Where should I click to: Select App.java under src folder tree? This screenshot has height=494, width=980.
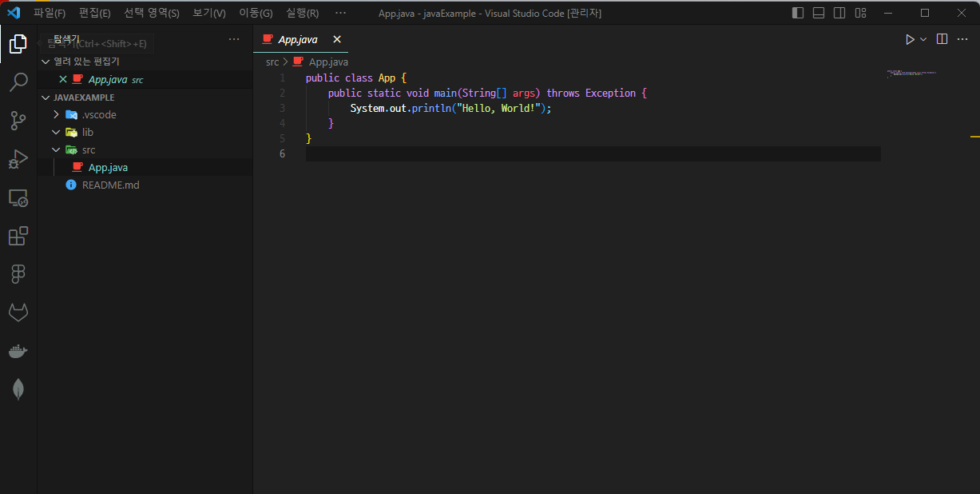pos(145,167)
